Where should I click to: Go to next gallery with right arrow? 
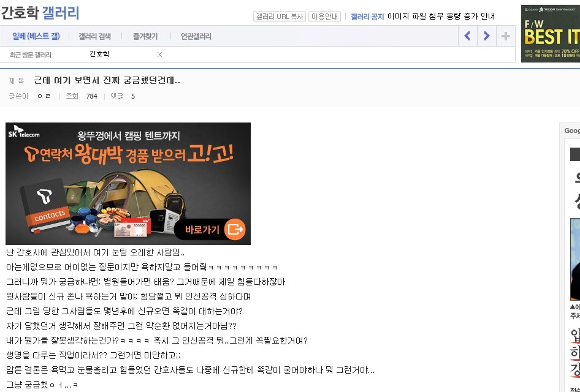click(487, 36)
